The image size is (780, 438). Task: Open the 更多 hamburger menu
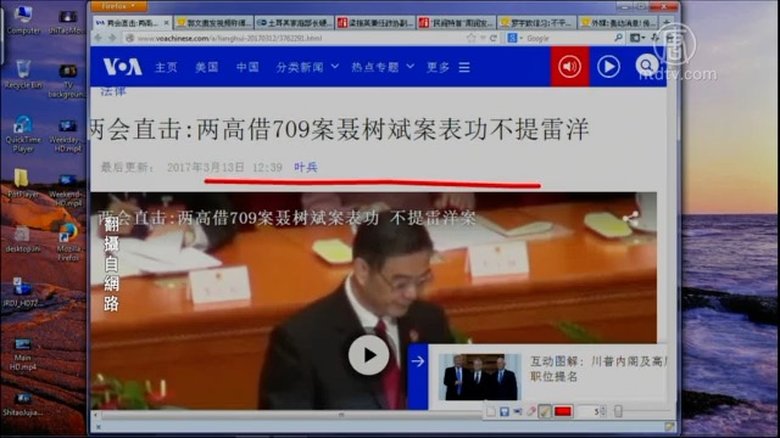tap(448, 67)
